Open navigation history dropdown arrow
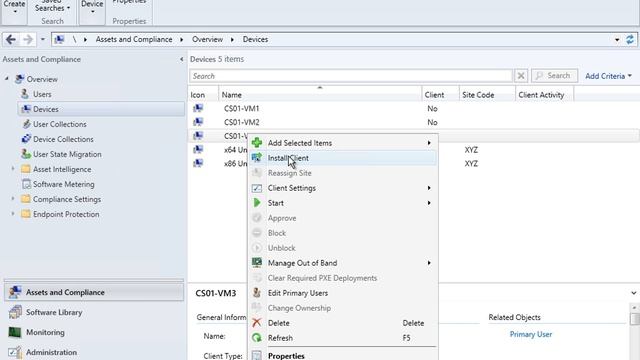The height and width of the screenshot is (360, 640). (42, 40)
